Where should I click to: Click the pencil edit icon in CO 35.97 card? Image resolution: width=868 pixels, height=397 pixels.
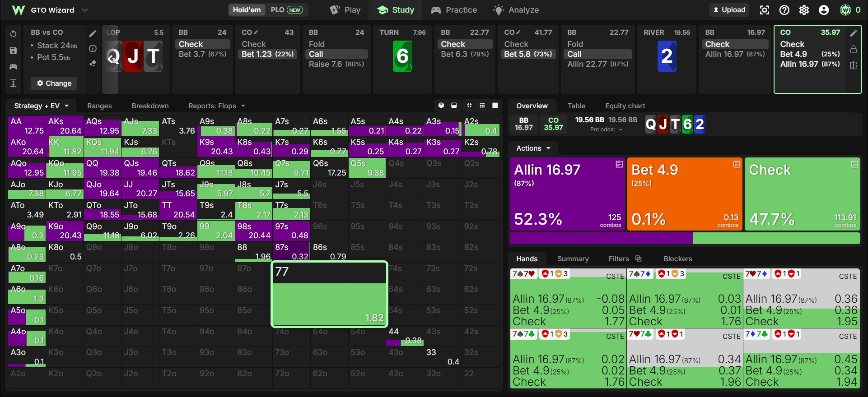coord(853,33)
